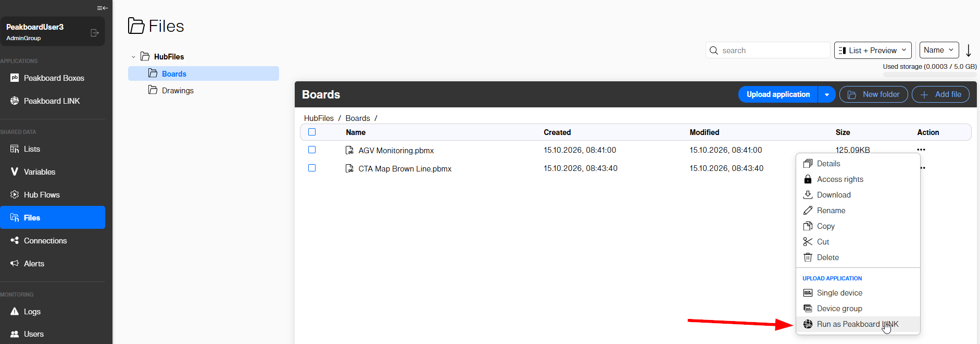Choose Download from the context menu
The width and height of the screenshot is (980, 344).
[x=858, y=195]
